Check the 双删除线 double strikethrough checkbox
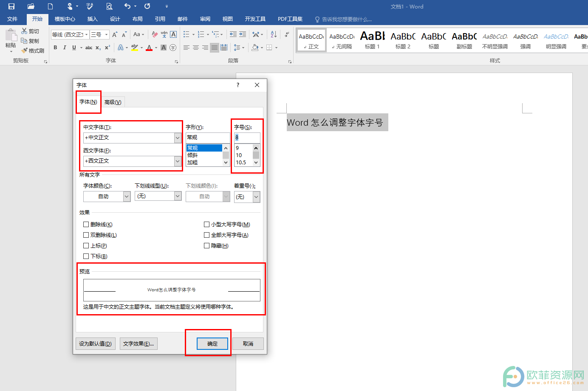This screenshot has width=588, height=391. pos(86,235)
